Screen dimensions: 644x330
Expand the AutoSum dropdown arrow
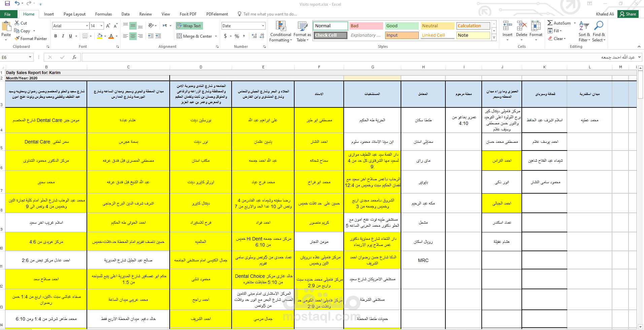click(x=575, y=23)
